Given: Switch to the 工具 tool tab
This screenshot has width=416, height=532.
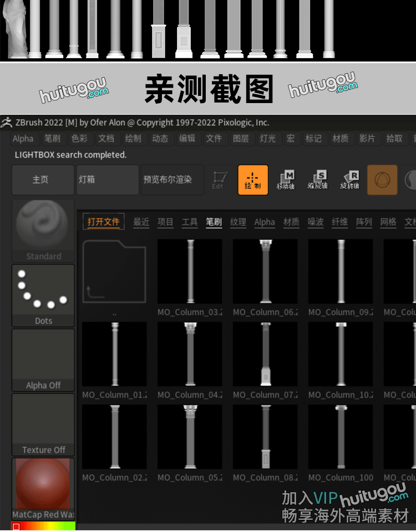Looking at the screenshot, I should pyautogui.click(x=190, y=222).
